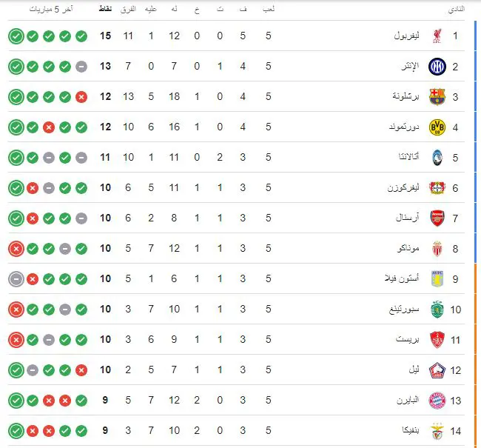Image resolution: width=481 pixels, height=448 pixels.
Task: Open the Atalanta club logo
Action: [x=437, y=158]
